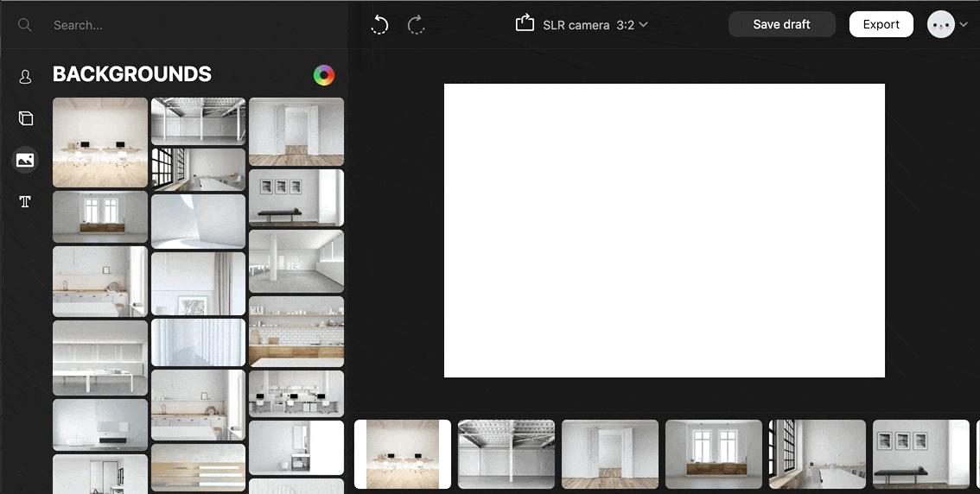The height and width of the screenshot is (494, 980).
Task: Select the two-desk office background thumbnail
Action: [100, 142]
